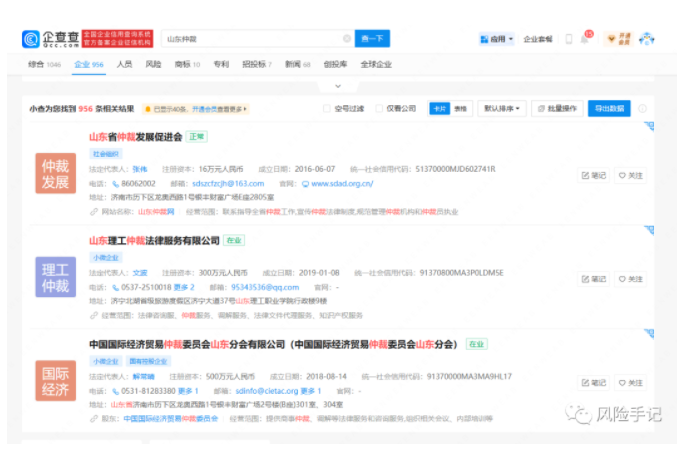The height and width of the screenshot is (452, 677).
Task: Open 中国国际经济贸易仲裁委员会山东分会有限公司 page
Action: coord(273,345)
